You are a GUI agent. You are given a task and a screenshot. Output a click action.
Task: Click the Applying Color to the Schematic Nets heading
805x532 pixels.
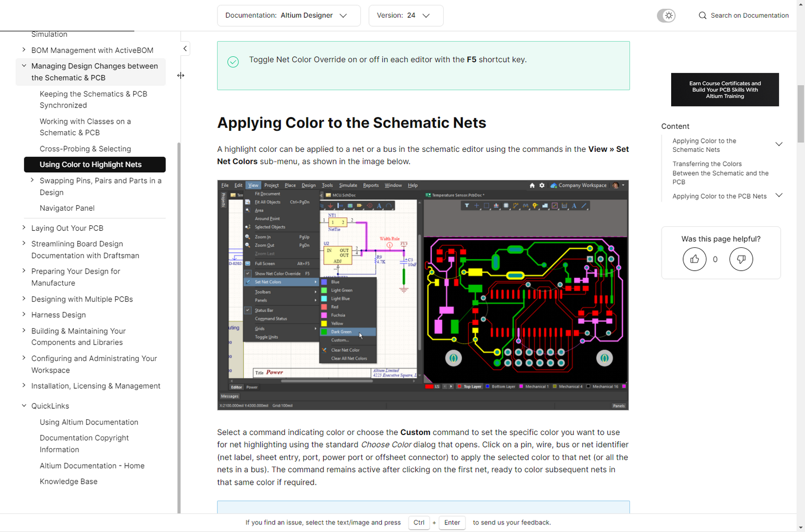352,123
